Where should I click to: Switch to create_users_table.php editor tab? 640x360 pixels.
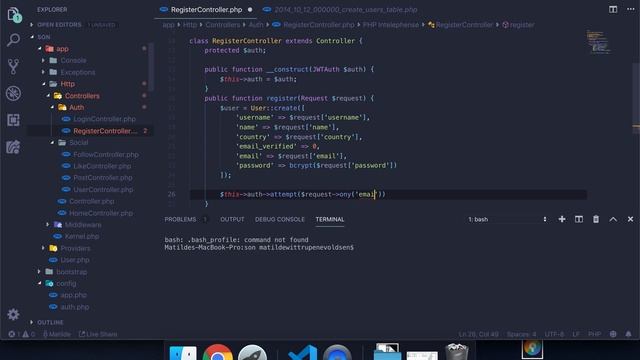coord(345,9)
